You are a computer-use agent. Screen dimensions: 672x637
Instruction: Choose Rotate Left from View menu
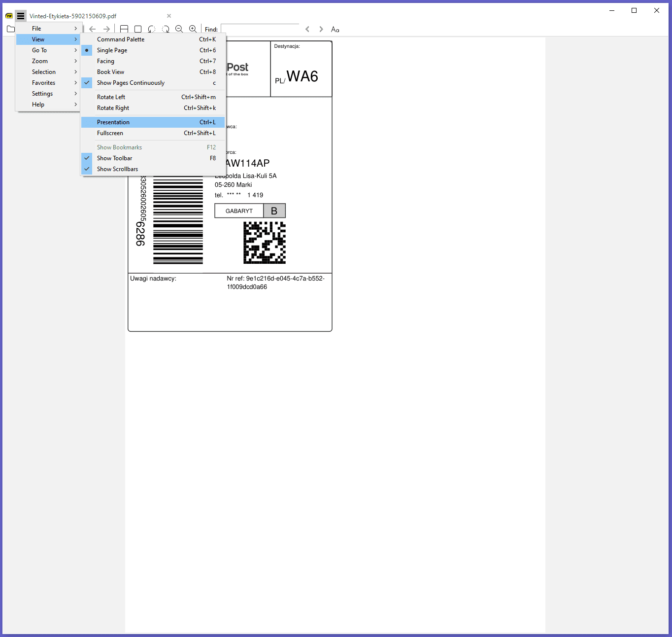click(x=153, y=97)
